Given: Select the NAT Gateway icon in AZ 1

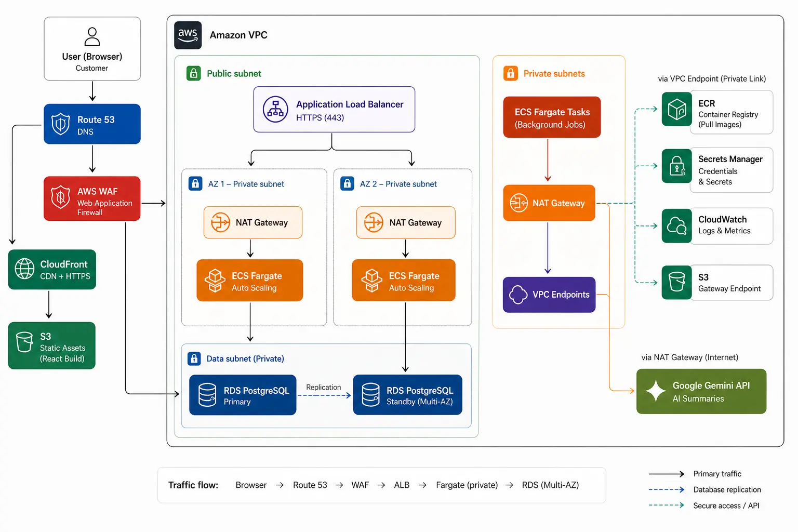Looking at the screenshot, I should click(220, 222).
